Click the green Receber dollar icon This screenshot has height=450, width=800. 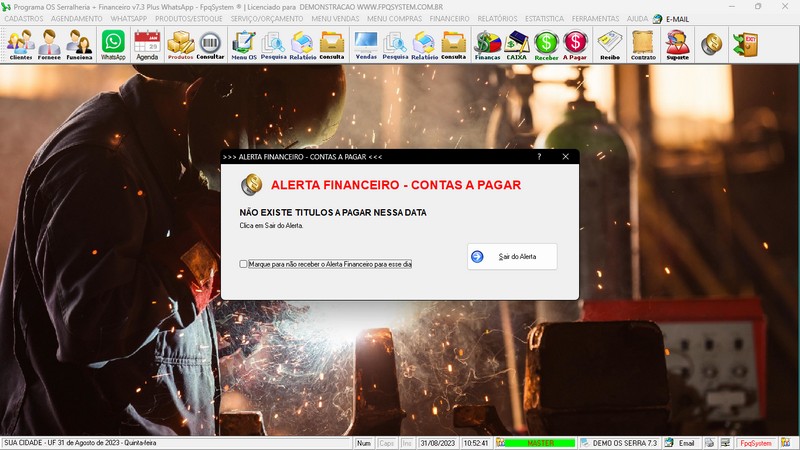546,44
